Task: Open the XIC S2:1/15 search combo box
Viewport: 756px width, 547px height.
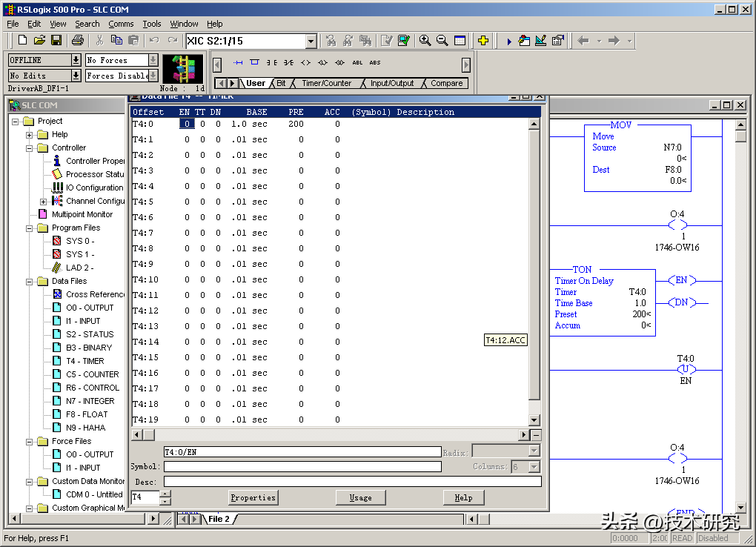Action: (x=311, y=42)
